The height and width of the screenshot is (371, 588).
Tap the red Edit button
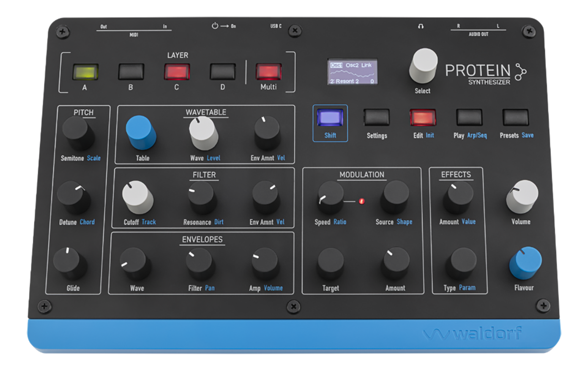pyautogui.click(x=423, y=118)
